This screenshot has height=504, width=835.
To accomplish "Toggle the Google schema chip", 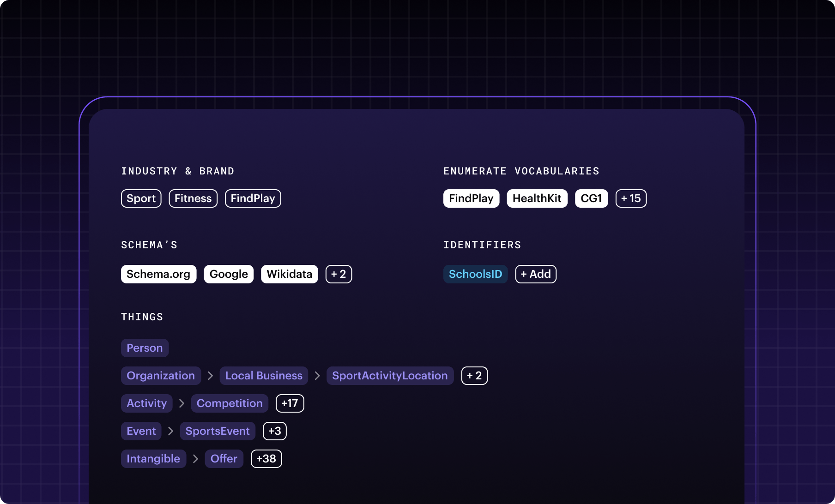I will tap(229, 274).
